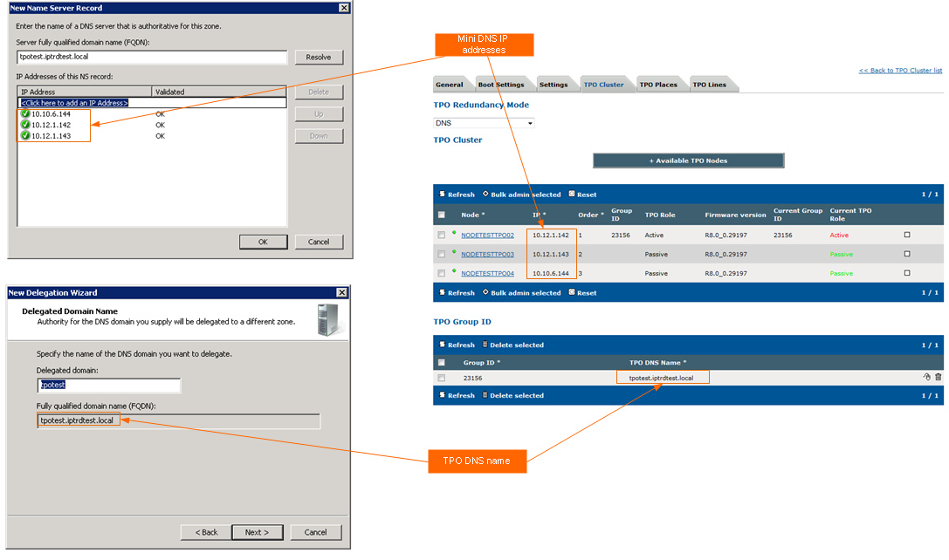Select the checkbox for Group ID 23156

(441, 378)
